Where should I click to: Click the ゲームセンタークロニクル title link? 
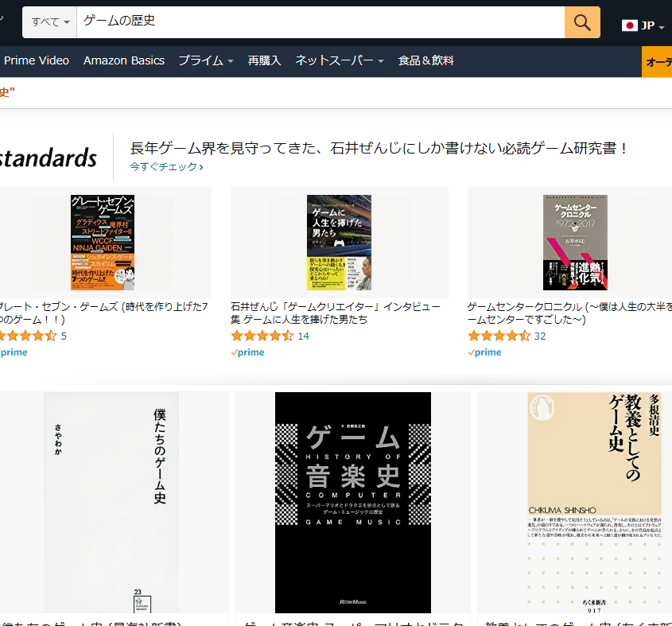tap(569, 313)
